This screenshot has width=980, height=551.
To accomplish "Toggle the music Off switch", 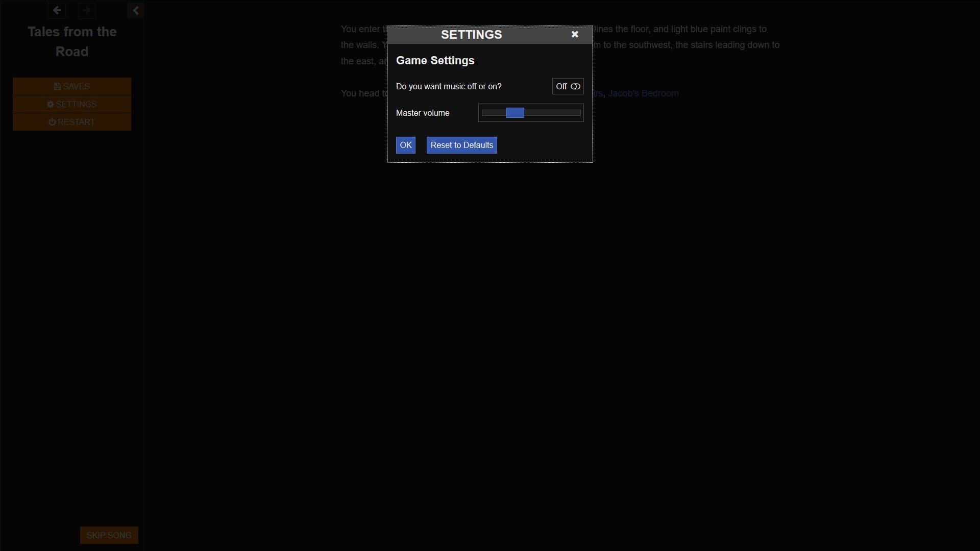I will tap(568, 86).
